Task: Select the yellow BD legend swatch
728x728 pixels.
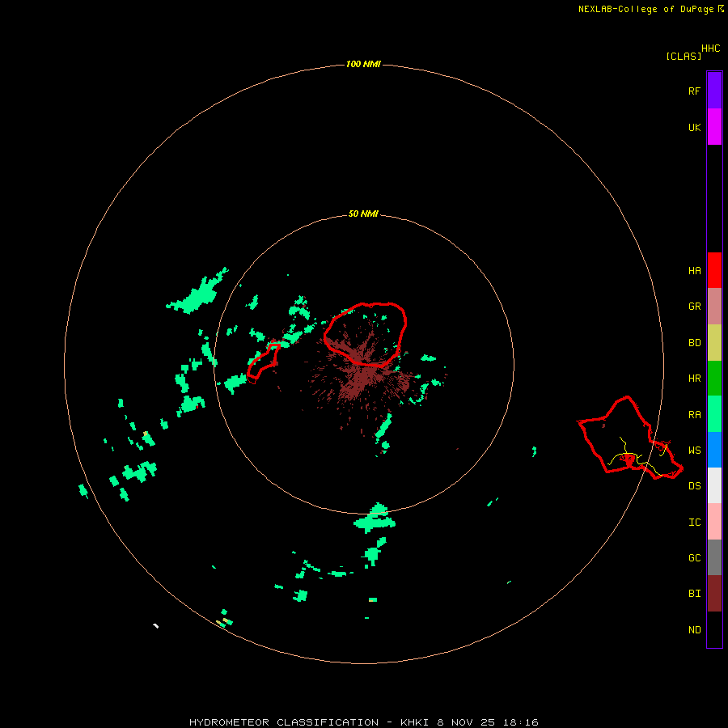Action: tap(714, 343)
